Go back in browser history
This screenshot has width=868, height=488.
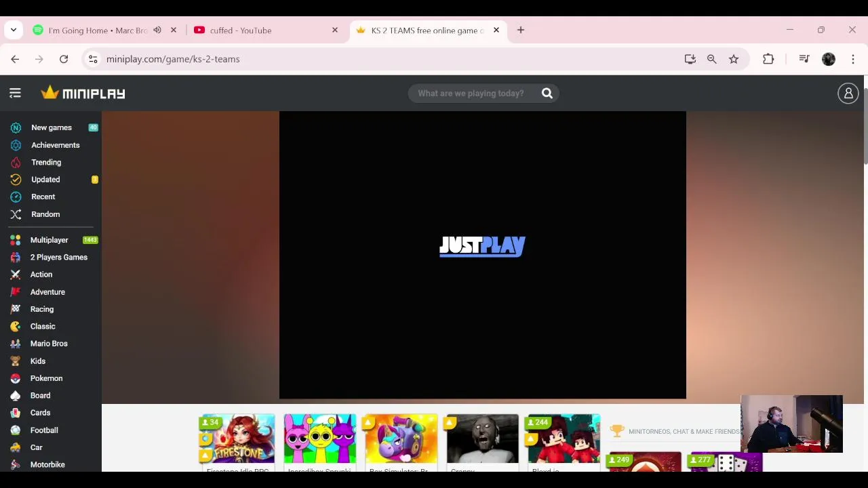pyautogui.click(x=15, y=59)
